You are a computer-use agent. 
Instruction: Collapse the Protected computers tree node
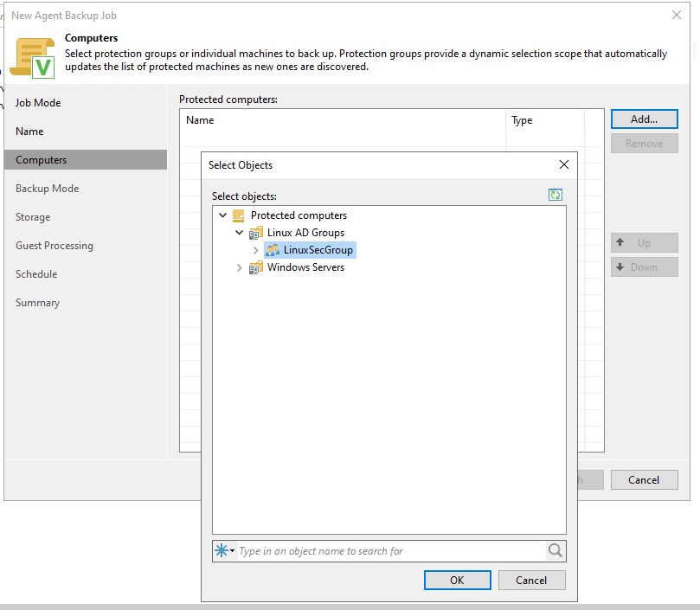point(223,215)
